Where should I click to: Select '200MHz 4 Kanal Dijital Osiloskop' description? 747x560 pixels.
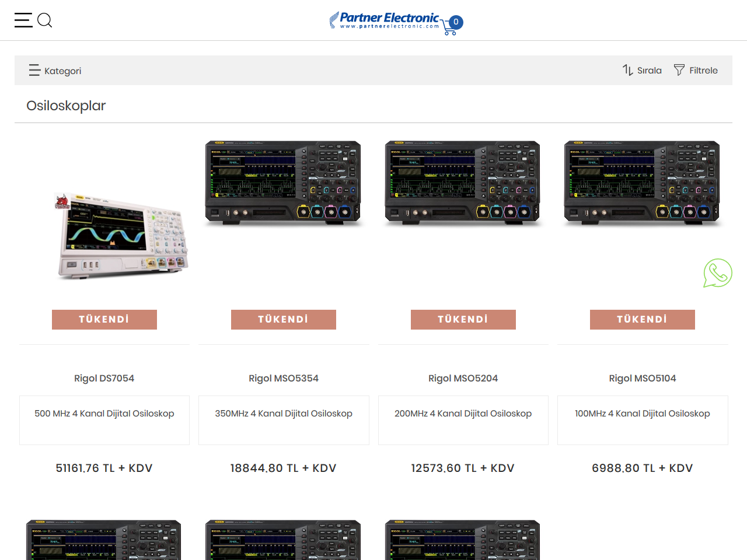point(463,414)
